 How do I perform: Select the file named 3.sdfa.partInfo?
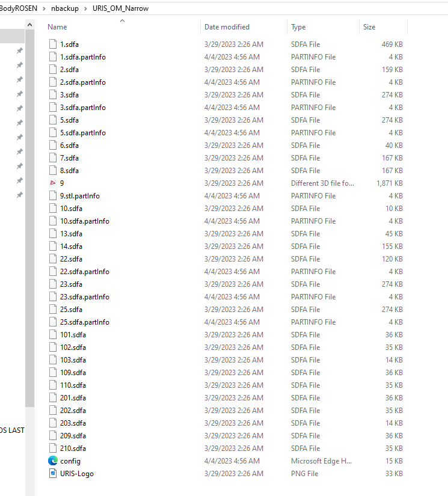click(83, 108)
